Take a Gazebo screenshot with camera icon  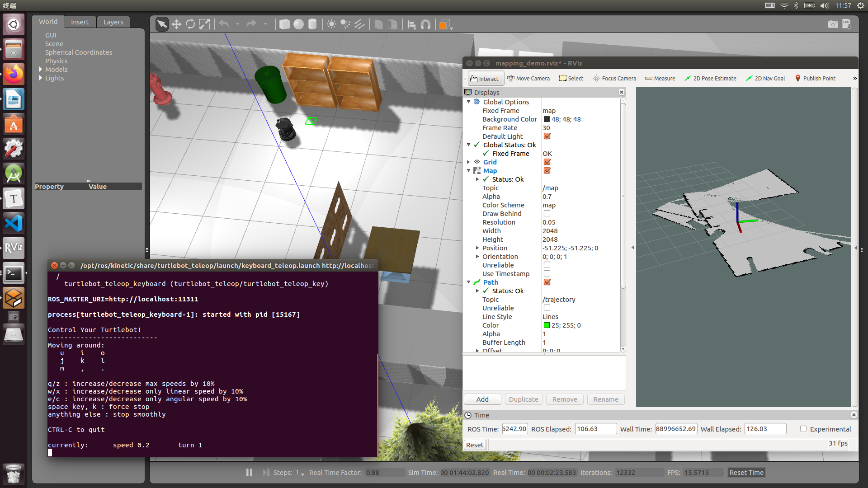[832, 24]
